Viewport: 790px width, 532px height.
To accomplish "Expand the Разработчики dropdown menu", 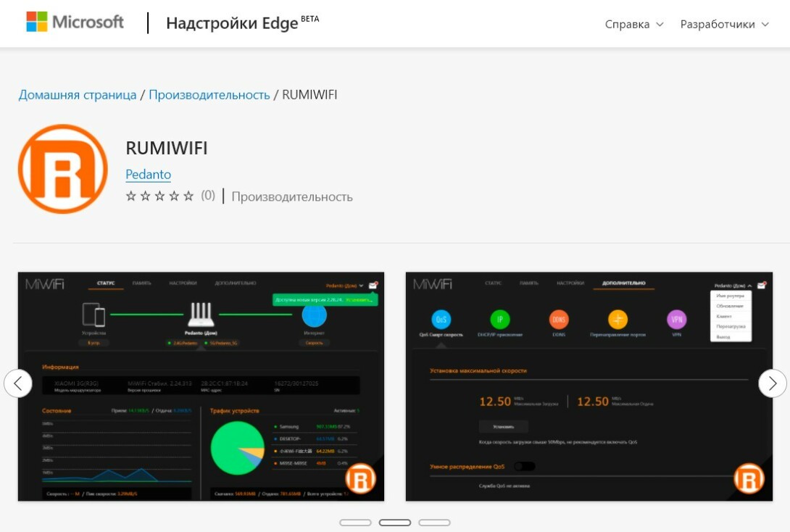I will (725, 24).
